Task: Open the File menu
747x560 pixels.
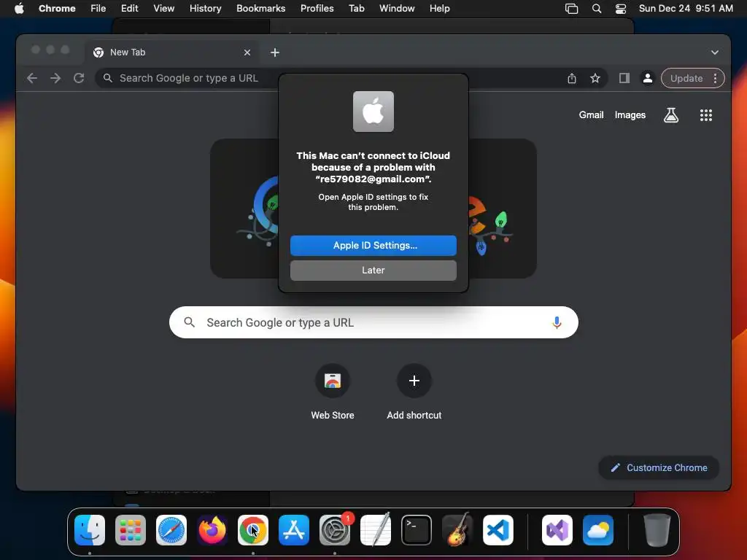Action: (x=98, y=8)
